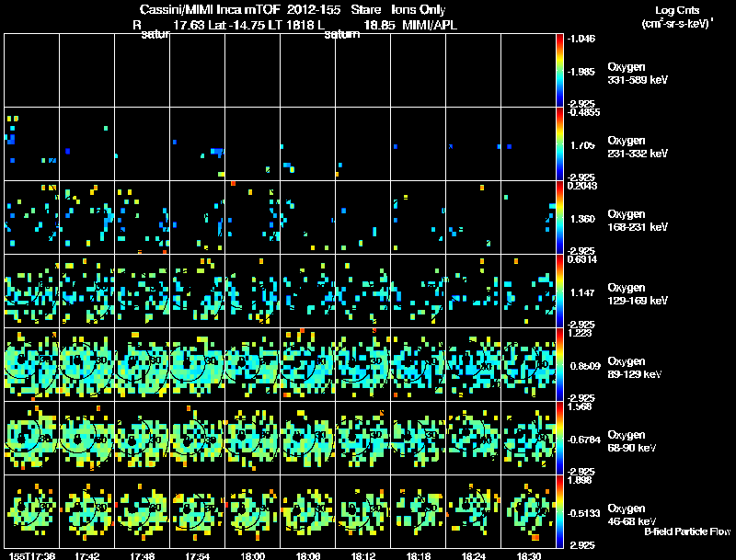Select the Oxygen 68-90 keV label

click(632, 441)
